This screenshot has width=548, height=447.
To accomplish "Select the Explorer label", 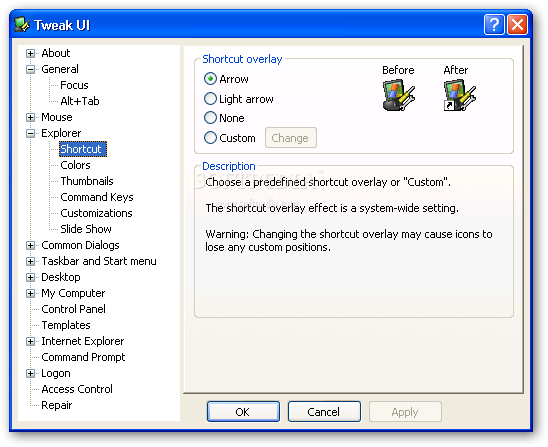I will coord(61,134).
